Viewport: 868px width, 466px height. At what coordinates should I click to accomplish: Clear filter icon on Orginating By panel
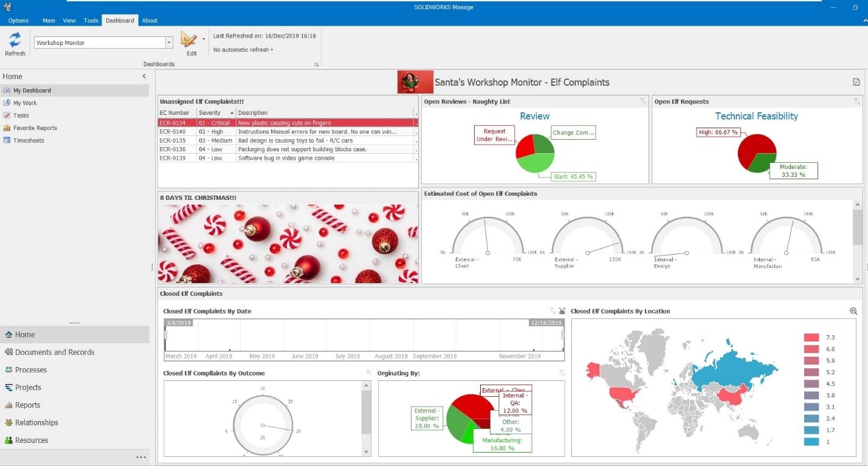(x=562, y=372)
